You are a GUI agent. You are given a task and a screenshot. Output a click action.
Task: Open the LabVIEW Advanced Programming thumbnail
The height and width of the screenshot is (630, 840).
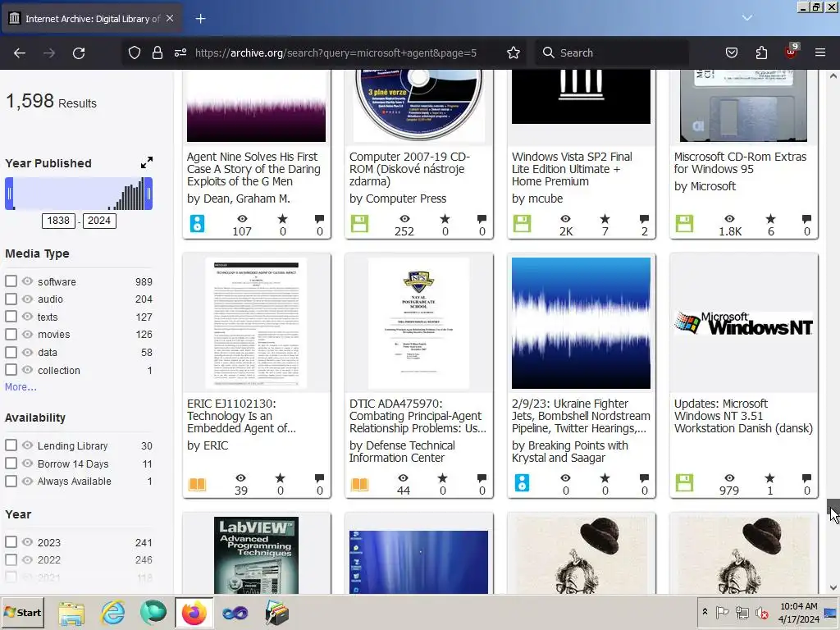(256, 555)
